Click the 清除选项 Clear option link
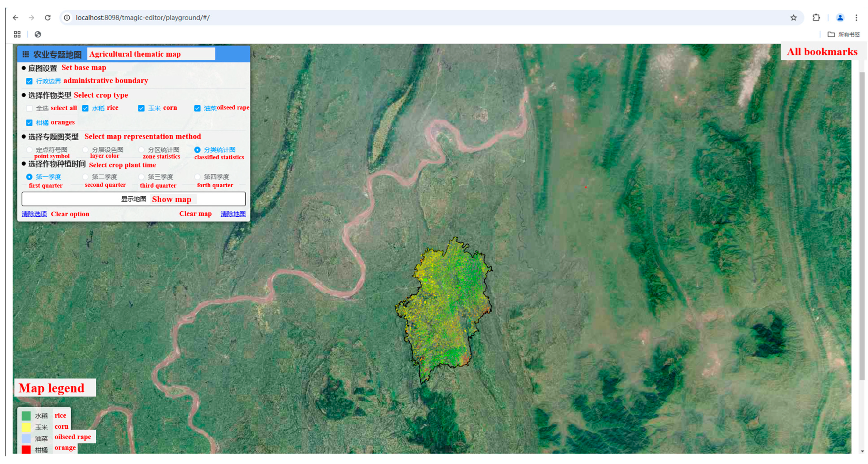The width and height of the screenshot is (868, 464). pyautogui.click(x=34, y=214)
